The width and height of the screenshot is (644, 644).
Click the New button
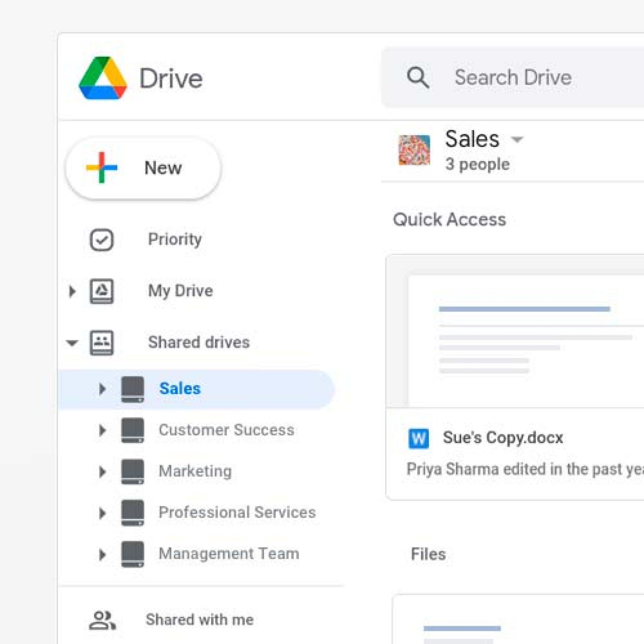(143, 168)
